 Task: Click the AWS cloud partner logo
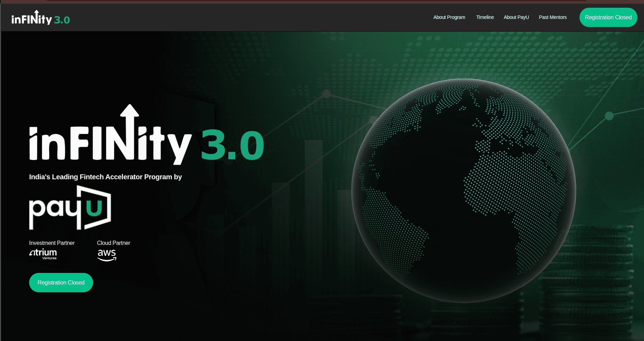coord(107,255)
